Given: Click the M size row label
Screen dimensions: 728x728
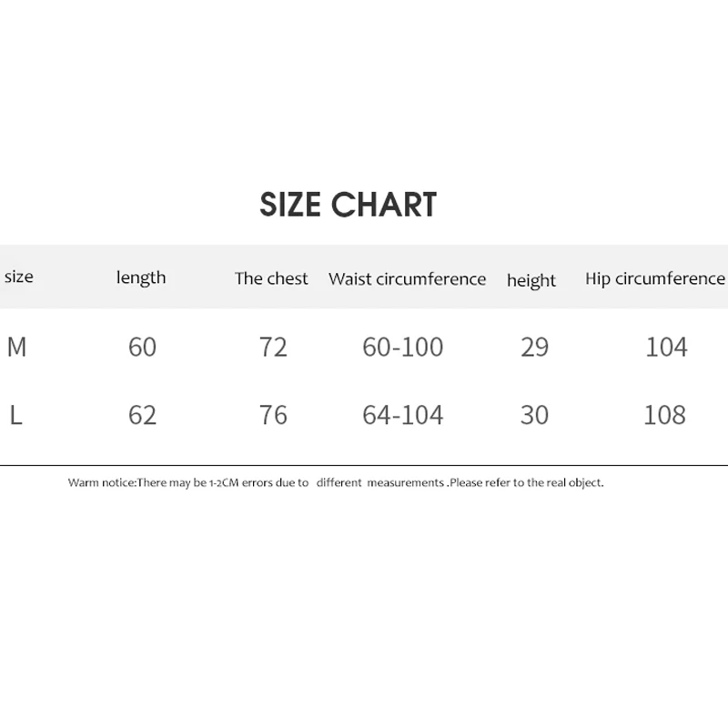Looking at the screenshot, I should tap(16, 347).
